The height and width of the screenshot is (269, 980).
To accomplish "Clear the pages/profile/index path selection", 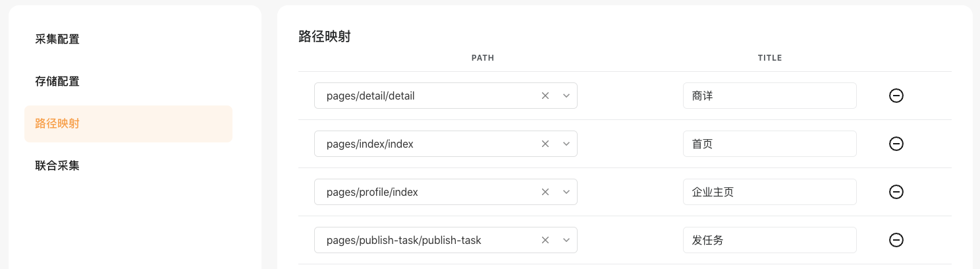I will point(545,192).
